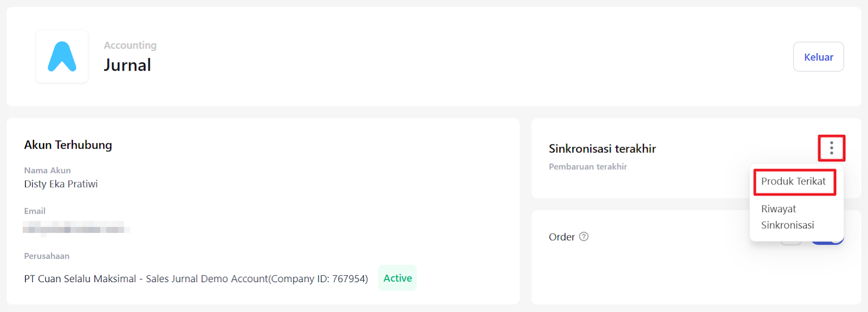Click the Jurnal title text

click(127, 65)
